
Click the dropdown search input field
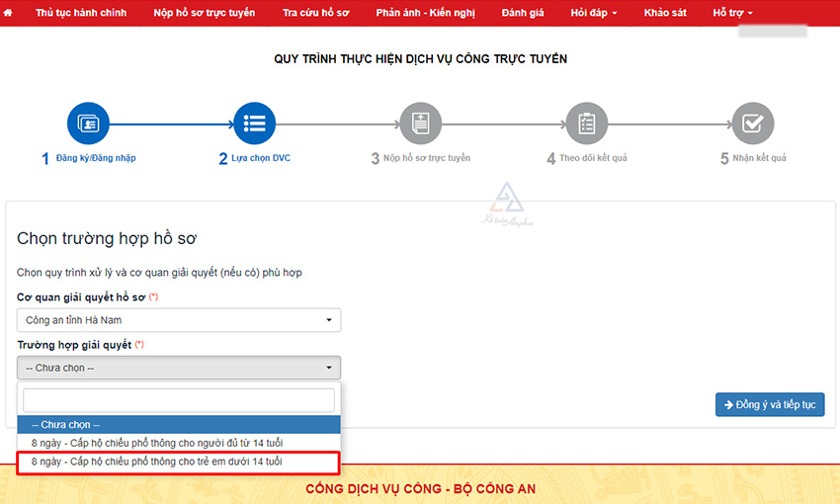[x=179, y=400]
